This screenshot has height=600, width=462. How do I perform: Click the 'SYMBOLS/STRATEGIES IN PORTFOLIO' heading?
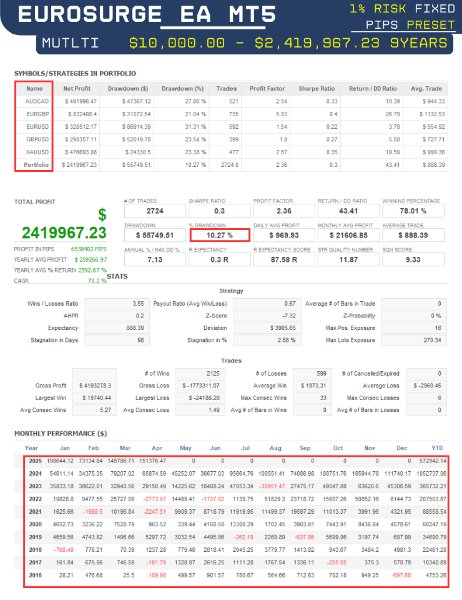75,73
